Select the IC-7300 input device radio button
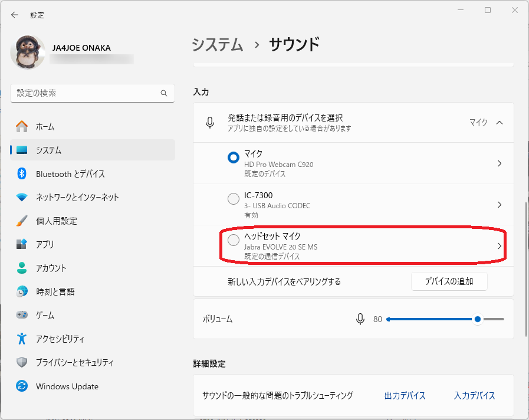The width and height of the screenshot is (529, 420). [234, 199]
